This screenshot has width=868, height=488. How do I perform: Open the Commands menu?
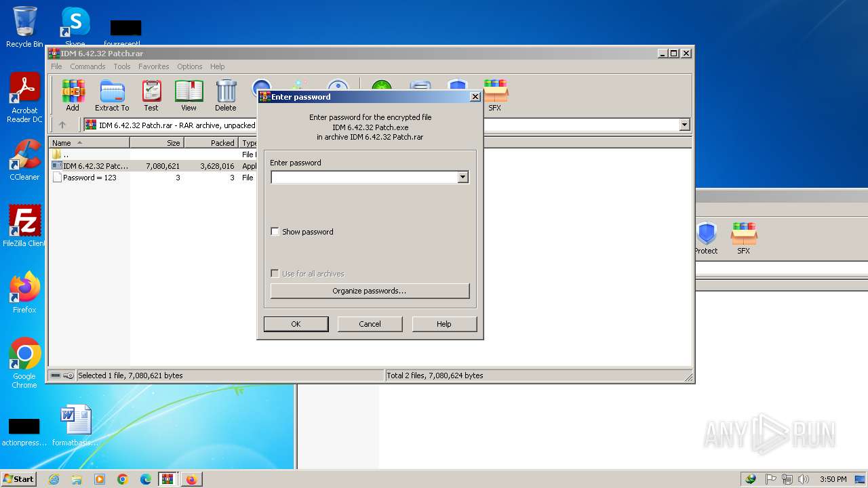(87, 66)
